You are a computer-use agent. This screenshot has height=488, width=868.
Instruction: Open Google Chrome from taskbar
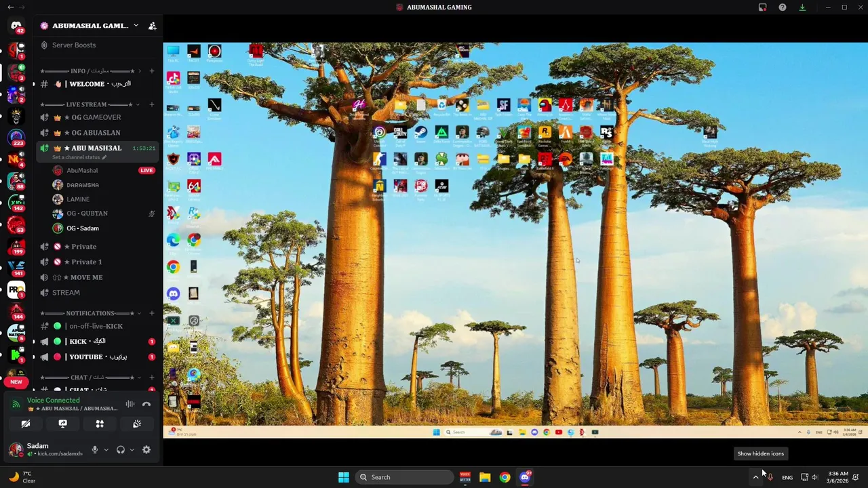(x=505, y=477)
